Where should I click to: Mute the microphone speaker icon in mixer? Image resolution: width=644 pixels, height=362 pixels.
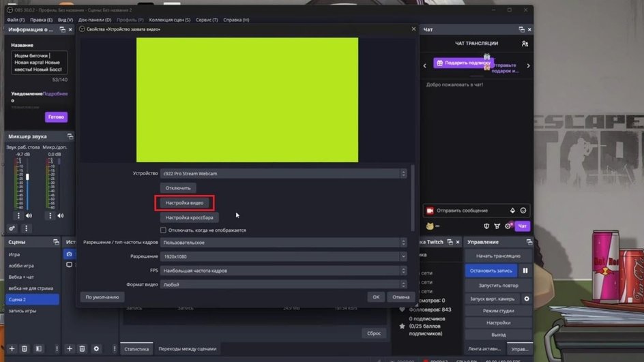(x=60, y=215)
